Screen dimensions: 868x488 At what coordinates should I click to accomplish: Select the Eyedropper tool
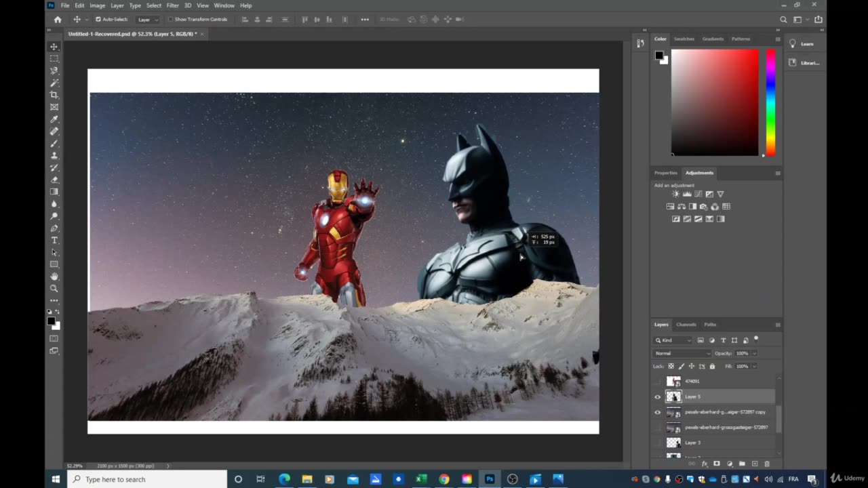[54, 119]
